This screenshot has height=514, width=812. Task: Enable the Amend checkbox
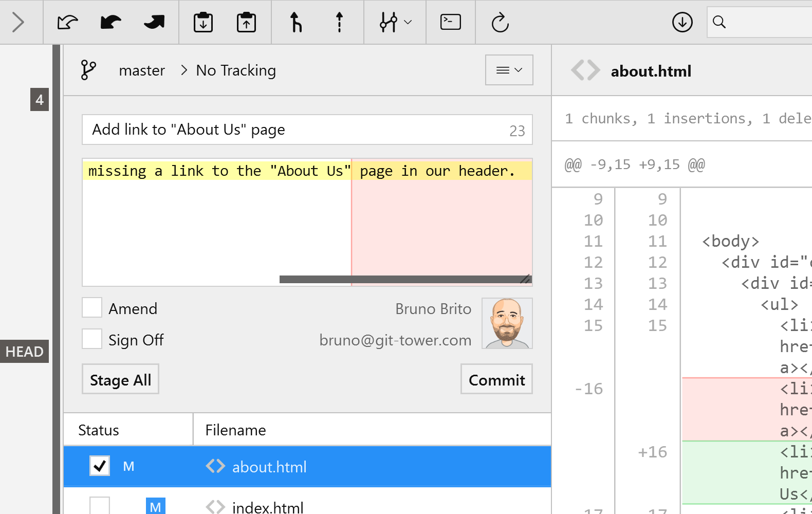click(92, 308)
